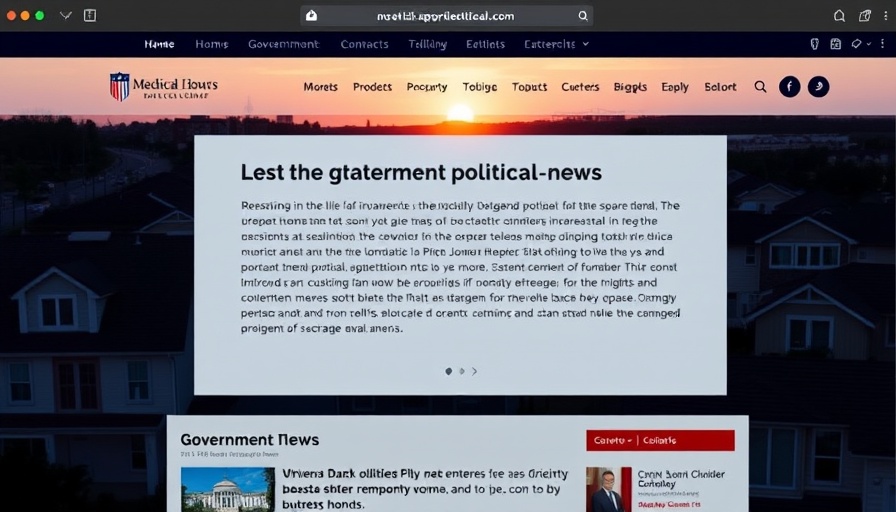Click the search magnifier icon in site header
Screen dimensions: 896x512
click(760, 87)
